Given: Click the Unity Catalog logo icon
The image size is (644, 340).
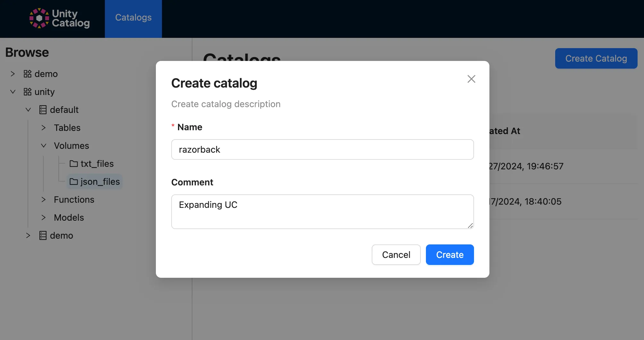Looking at the screenshot, I should pyautogui.click(x=39, y=19).
